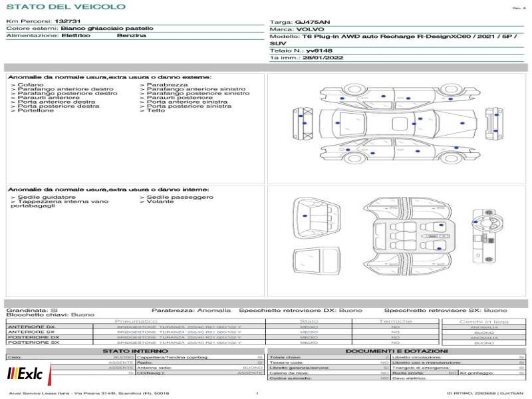Select the STATO INTERNO section header
This screenshot has width=532, height=399.
coord(135,351)
